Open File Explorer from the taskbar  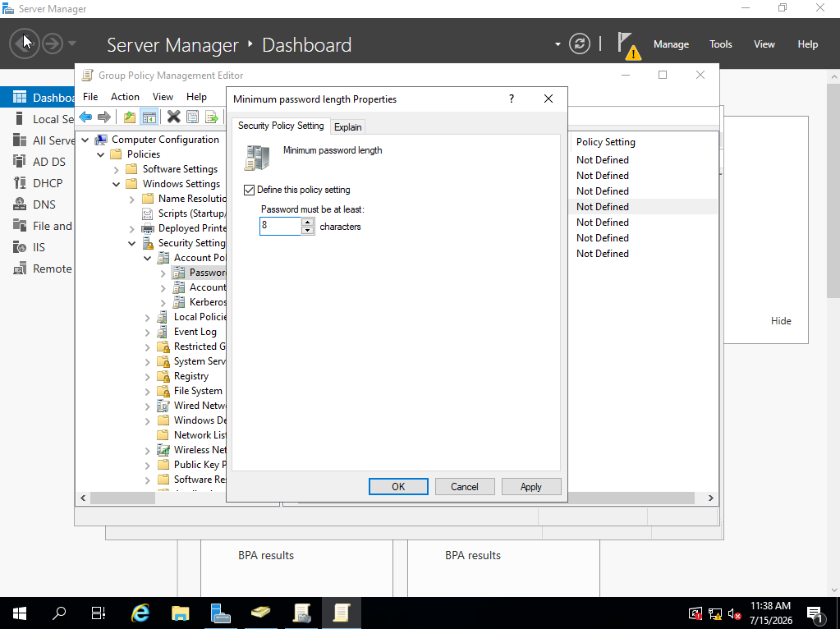point(181,613)
